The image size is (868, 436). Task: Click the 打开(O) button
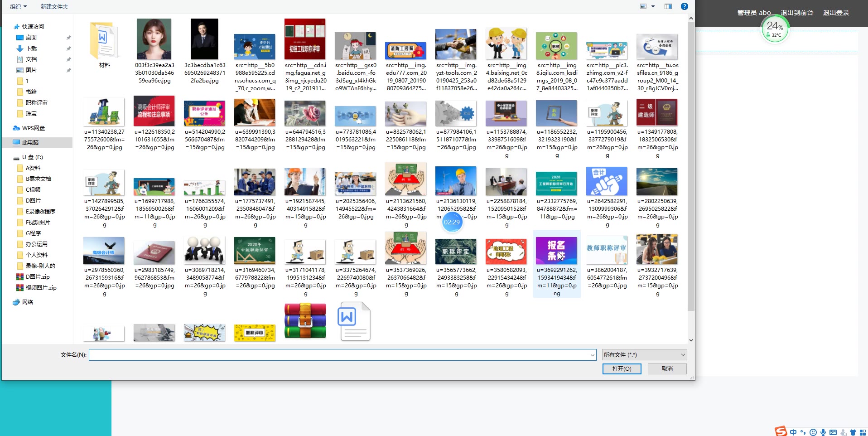click(622, 369)
